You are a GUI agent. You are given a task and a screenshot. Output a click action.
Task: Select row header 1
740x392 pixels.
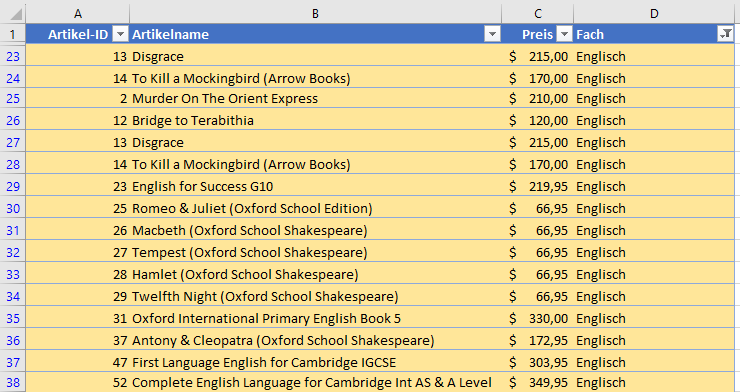coord(13,34)
